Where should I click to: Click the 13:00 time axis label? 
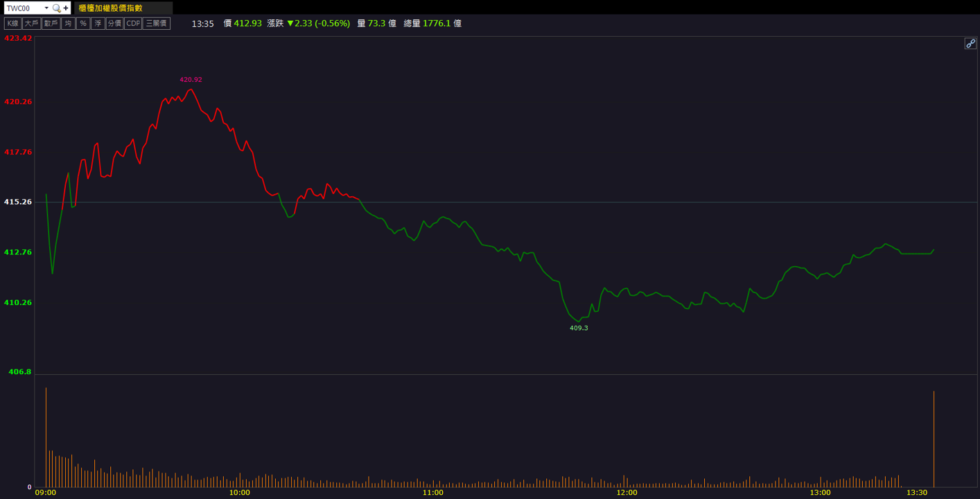point(820,493)
